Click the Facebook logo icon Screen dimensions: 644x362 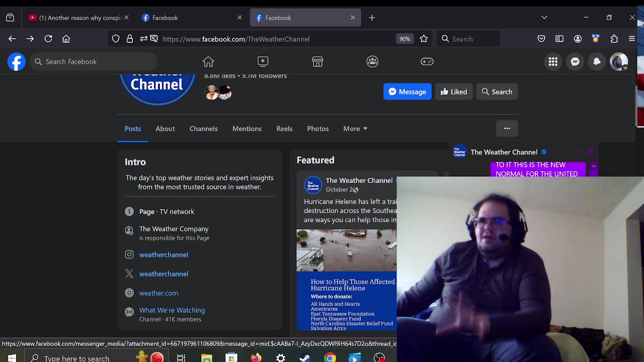pos(17,61)
